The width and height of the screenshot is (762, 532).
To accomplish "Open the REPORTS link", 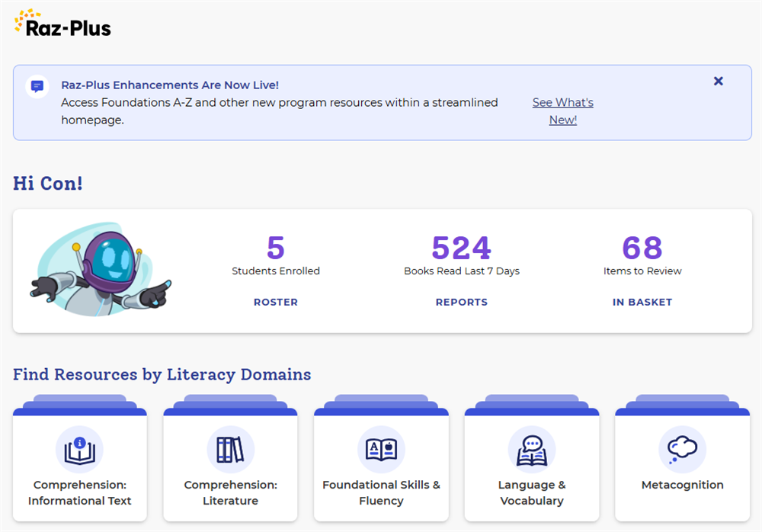I will tap(461, 302).
